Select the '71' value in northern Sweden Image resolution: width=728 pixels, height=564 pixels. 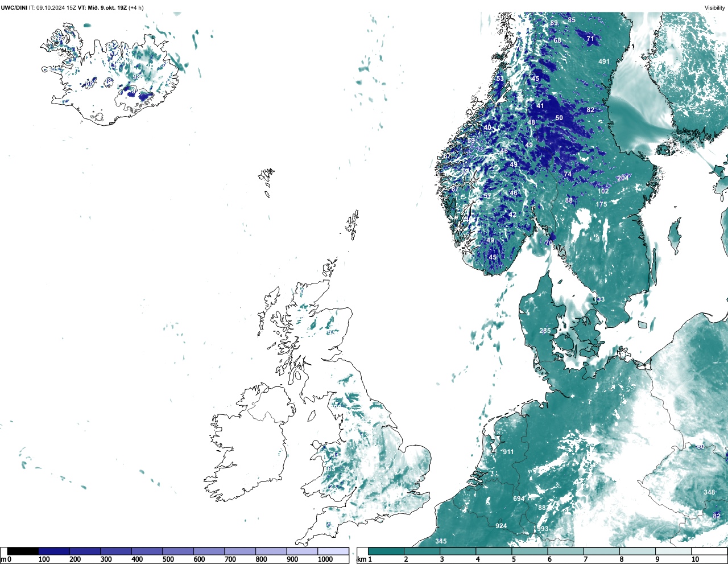[590, 39]
